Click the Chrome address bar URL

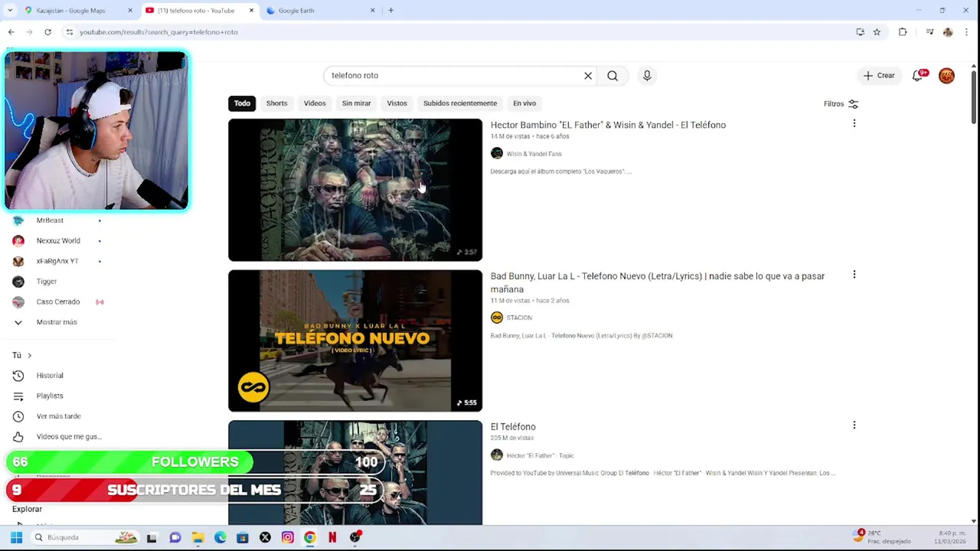coord(158,32)
